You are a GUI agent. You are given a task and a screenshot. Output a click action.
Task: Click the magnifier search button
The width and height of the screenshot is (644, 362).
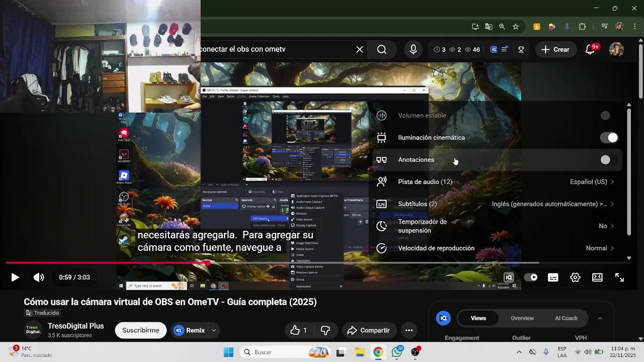point(382,49)
